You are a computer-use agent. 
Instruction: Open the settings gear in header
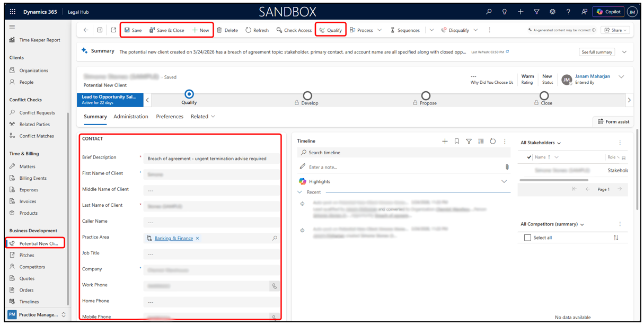coord(552,12)
